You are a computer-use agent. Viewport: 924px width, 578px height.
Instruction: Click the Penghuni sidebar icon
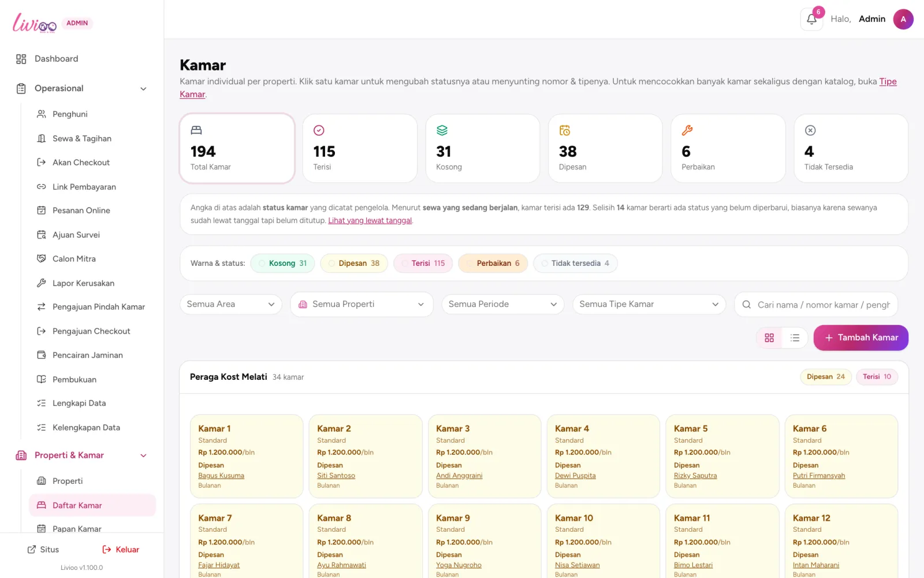click(x=42, y=114)
